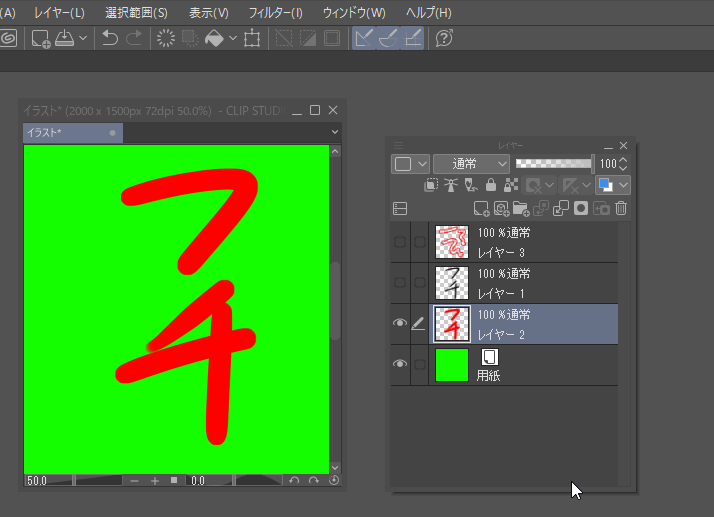The height and width of the screenshot is (517, 714).
Task: Toggle Clip to layer below icon
Action: click(x=431, y=185)
